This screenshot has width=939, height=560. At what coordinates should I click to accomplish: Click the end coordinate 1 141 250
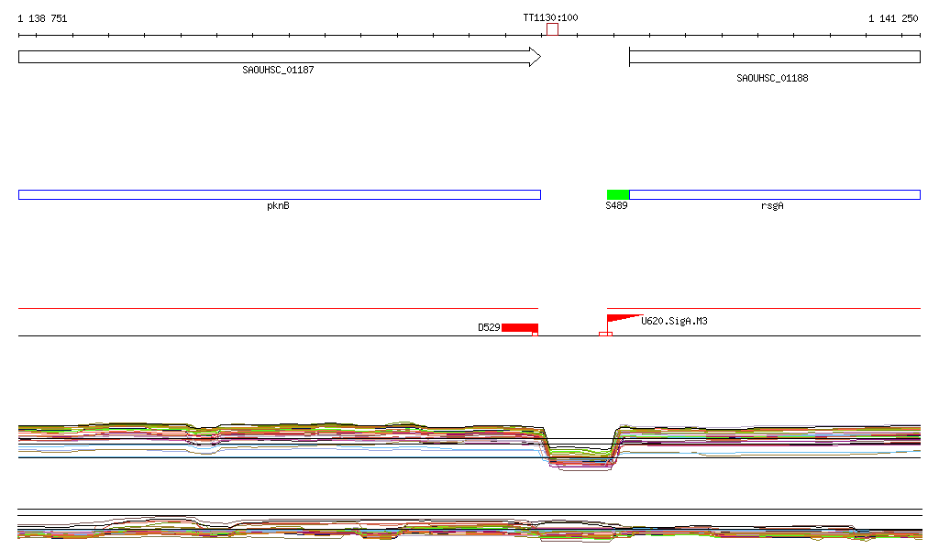click(x=893, y=18)
